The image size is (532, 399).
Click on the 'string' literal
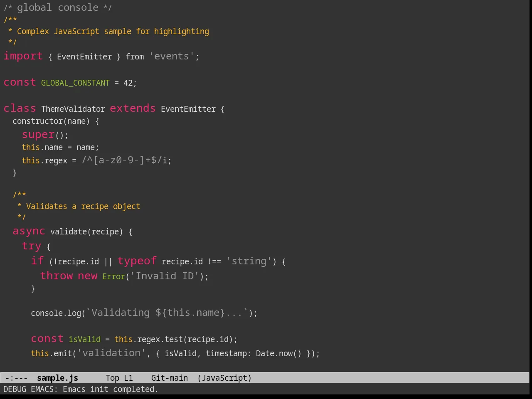point(249,261)
